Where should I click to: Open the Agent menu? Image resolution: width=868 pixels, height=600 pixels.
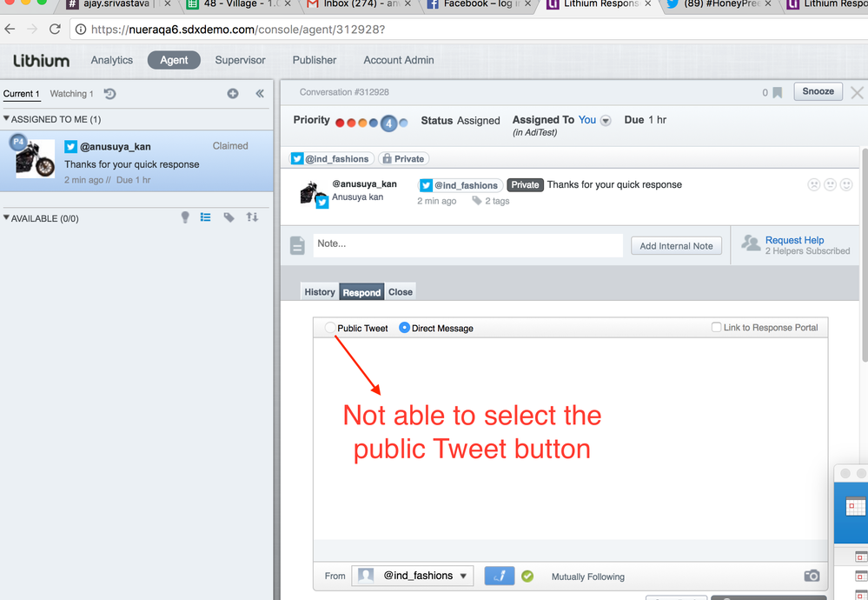[x=174, y=60]
